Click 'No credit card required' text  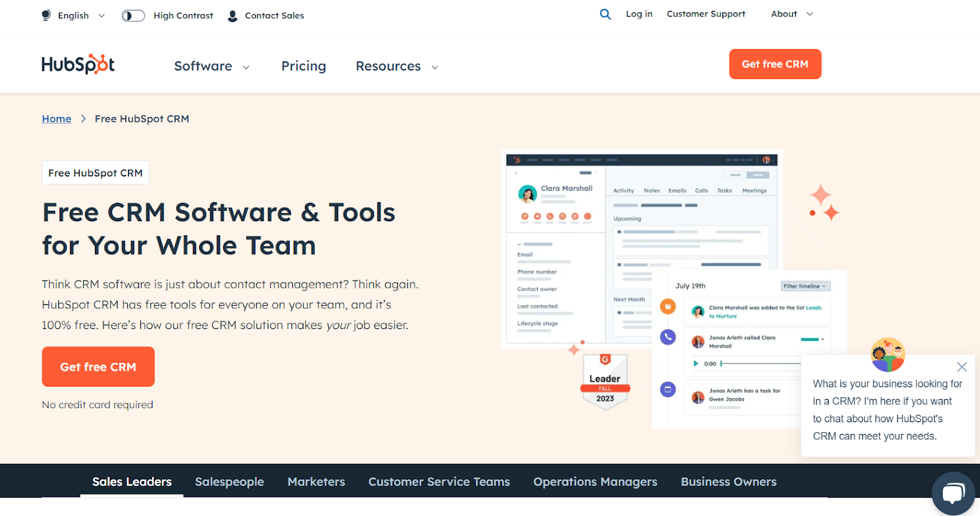point(97,405)
